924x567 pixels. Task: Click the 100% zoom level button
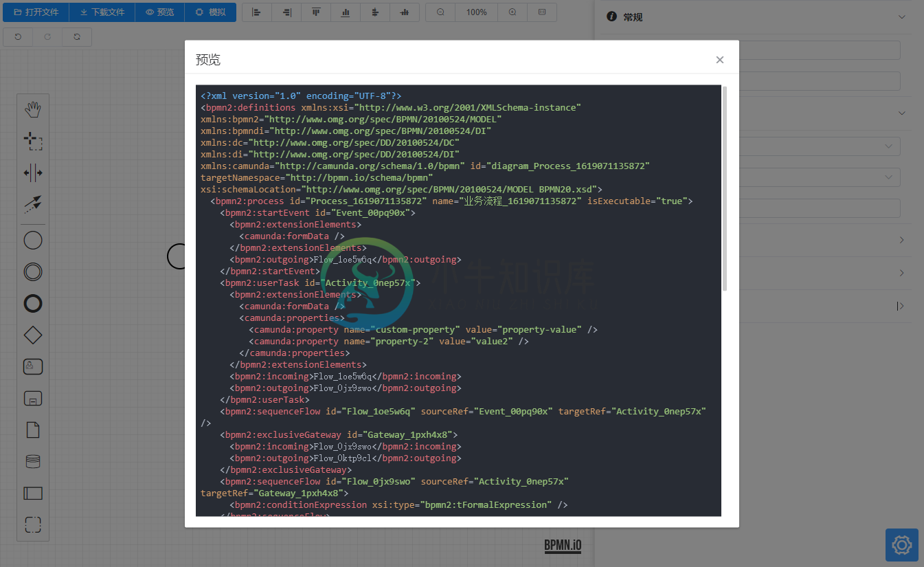pyautogui.click(x=476, y=12)
